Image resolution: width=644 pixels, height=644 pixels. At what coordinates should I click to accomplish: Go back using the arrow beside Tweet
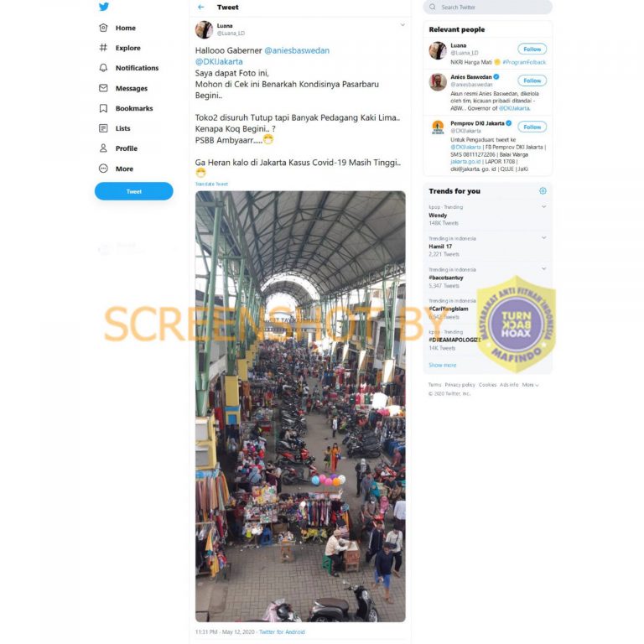coord(201,7)
